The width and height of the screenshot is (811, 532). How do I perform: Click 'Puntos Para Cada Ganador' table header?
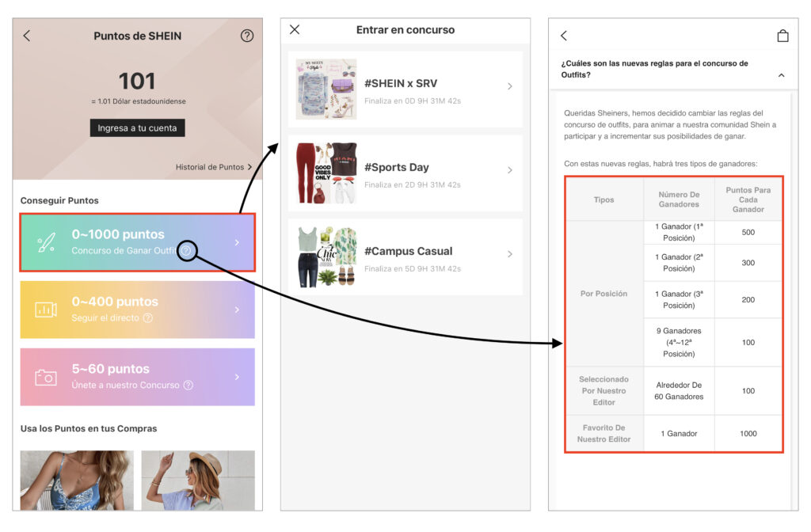click(748, 199)
